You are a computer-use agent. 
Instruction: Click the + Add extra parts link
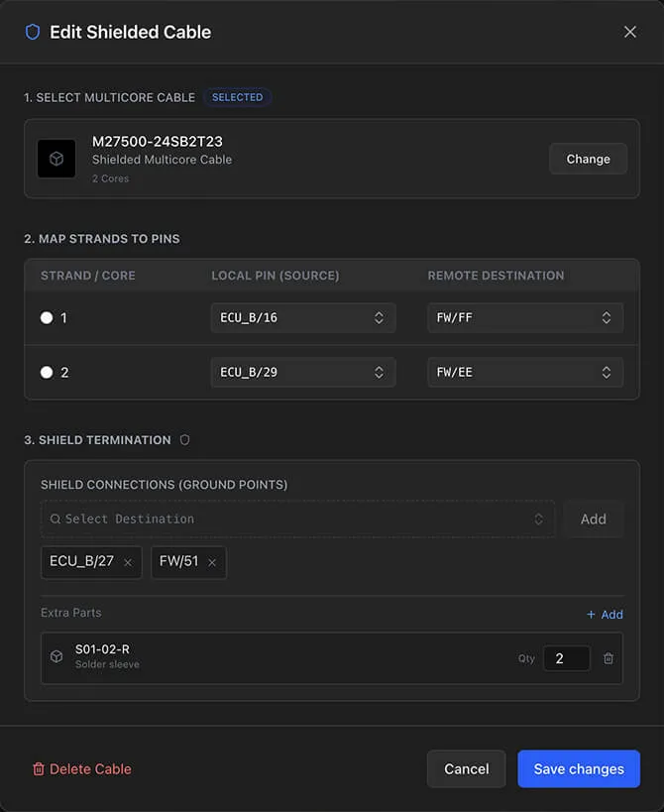605,615
